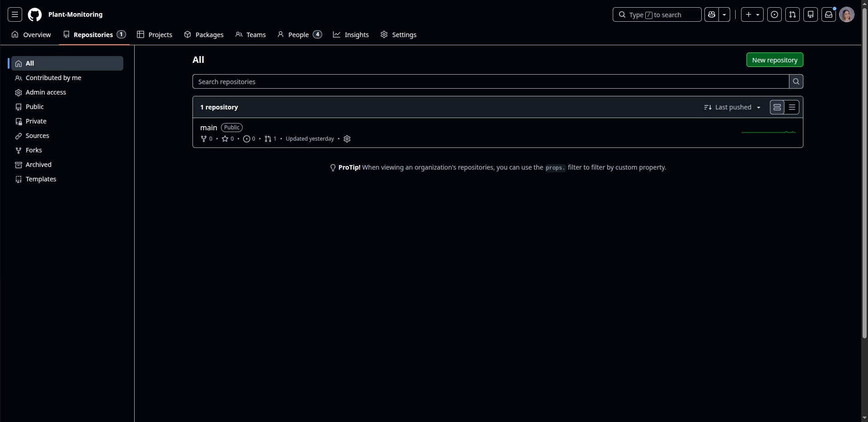The width and height of the screenshot is (868, 422).
Task: Filter by Forks in sidebar
Action: (67, 150)
